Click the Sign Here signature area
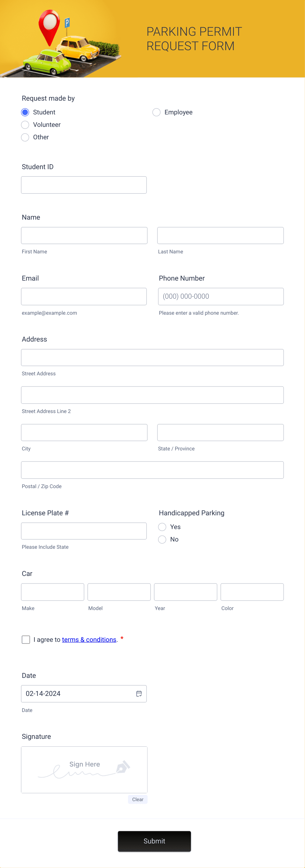Viewport: 305px width, 868px height. pyautogui.click(x=84, y=770)
